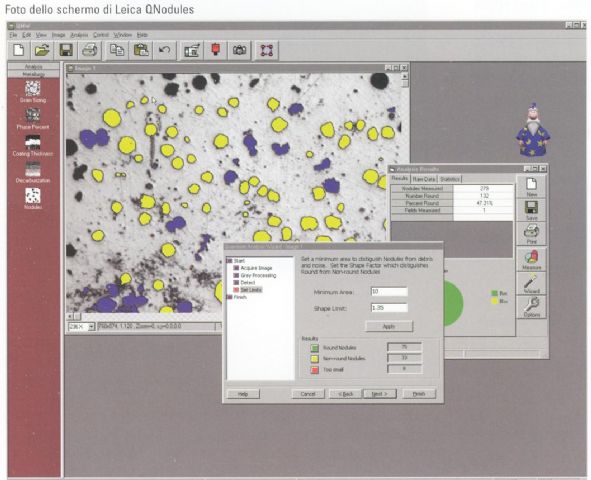This screenshot has width=591, height=480.
Task: Click the Save floppy toolbar icon
Action: click(66, 50)
